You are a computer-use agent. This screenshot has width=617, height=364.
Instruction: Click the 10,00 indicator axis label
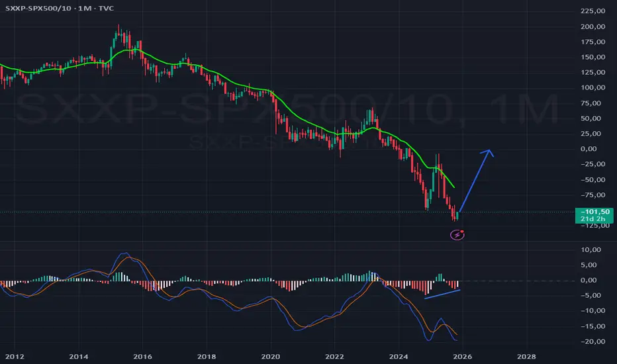591,250
